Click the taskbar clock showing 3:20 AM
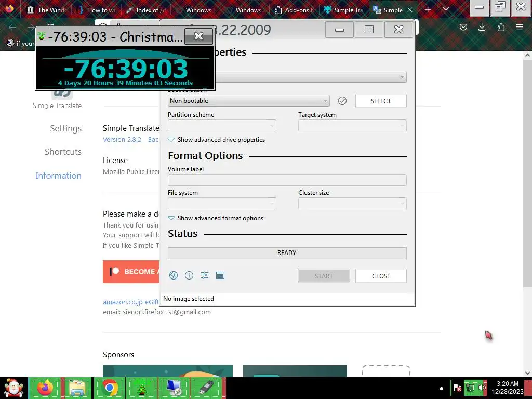This screenshot has height=399, width=532. click(507, 388)
